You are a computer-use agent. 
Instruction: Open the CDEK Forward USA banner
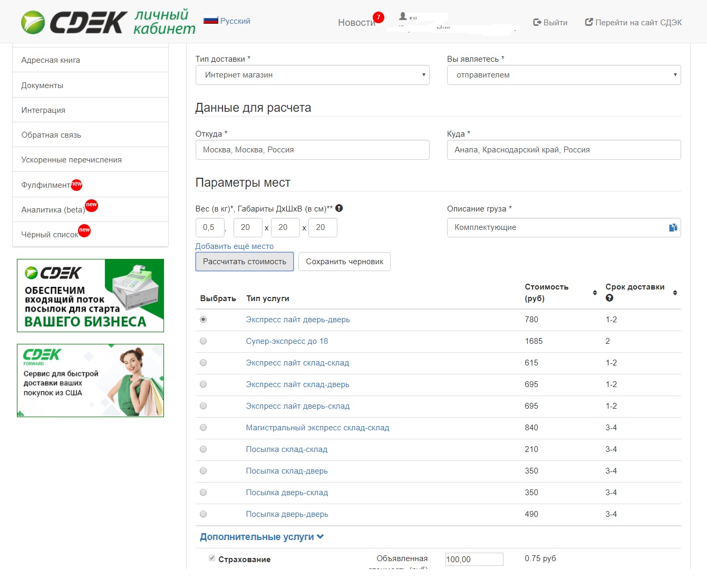click(90, 380)
